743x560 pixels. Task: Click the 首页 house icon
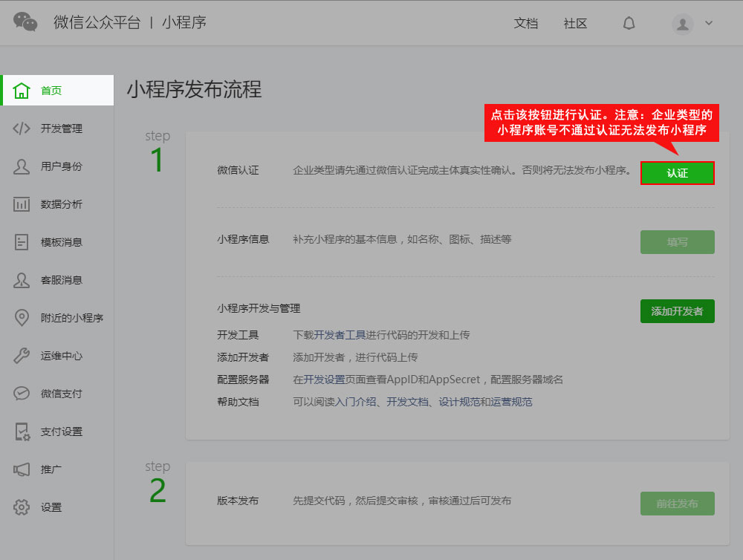point(22,91)
